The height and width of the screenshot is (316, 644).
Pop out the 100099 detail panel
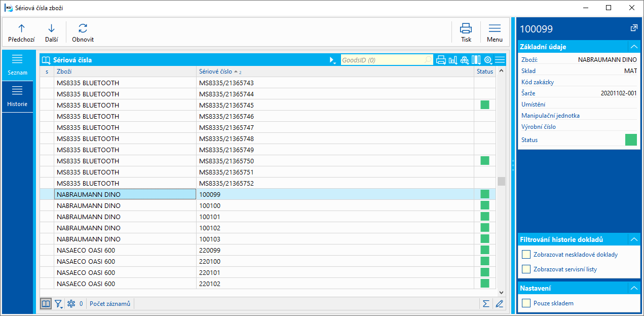tap(633, 28)
